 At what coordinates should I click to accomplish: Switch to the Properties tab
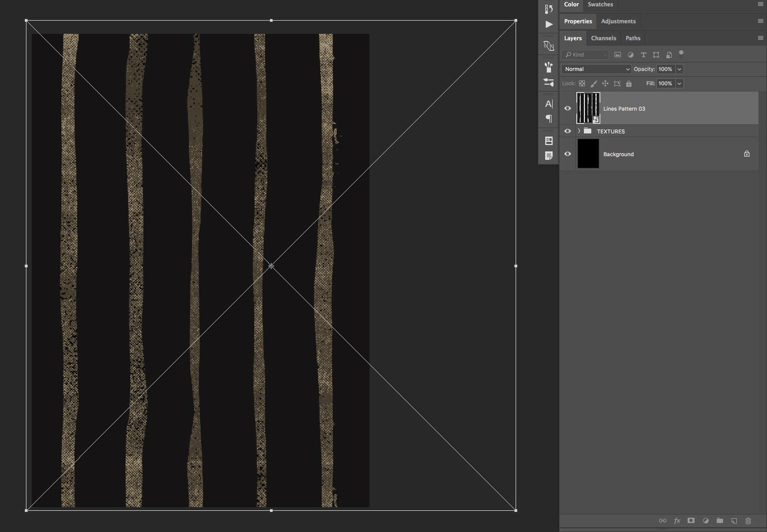(578, 21)
